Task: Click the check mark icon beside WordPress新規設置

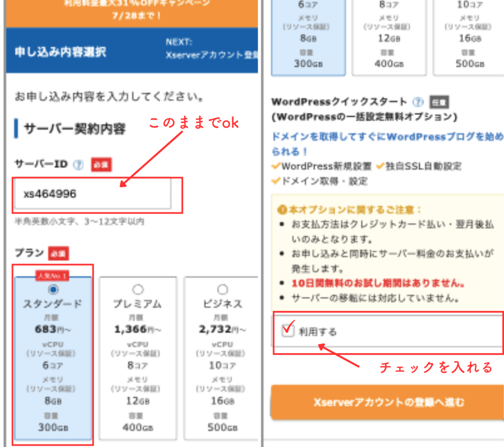Action: [x=276, y=167]
